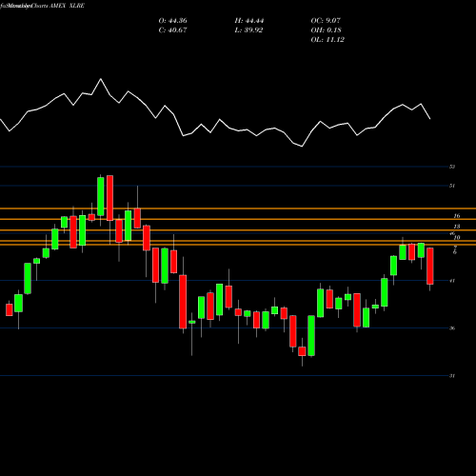
Task: Click the OC: 9.07 reading
Action: click(326, 21)
